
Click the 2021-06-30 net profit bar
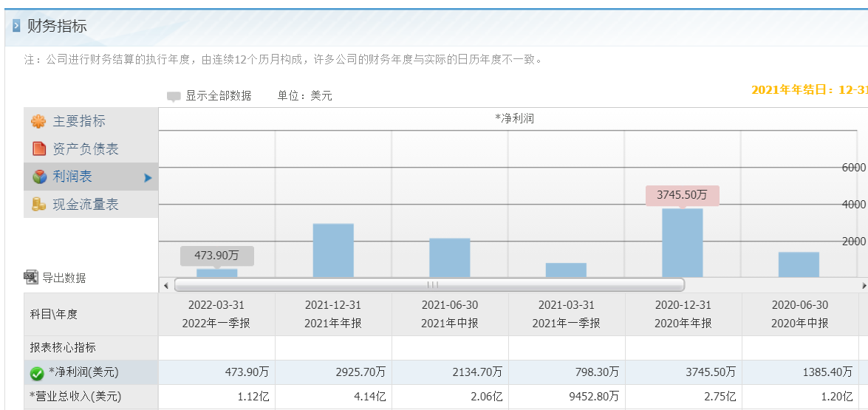pyautogui.click(x=449, y=258)
